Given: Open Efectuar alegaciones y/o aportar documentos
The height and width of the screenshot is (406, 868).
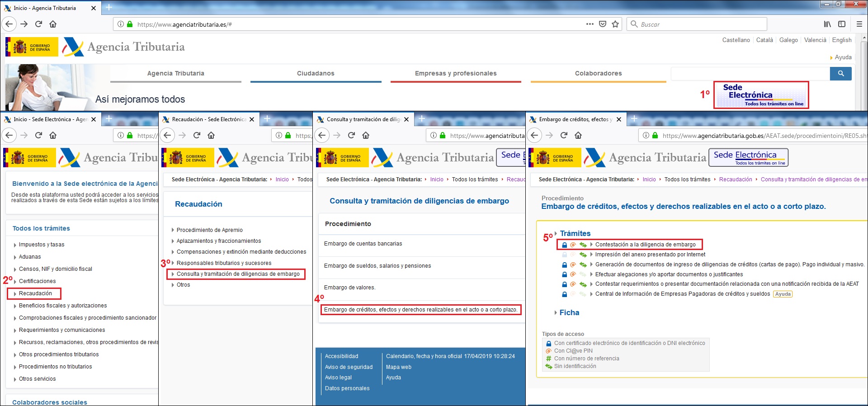Looking at the screenshot, I should pyautogui.click(x=669, y=274).
